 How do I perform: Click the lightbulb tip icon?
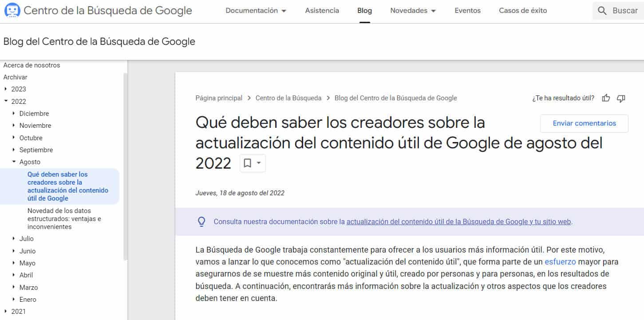pos(201,221)
